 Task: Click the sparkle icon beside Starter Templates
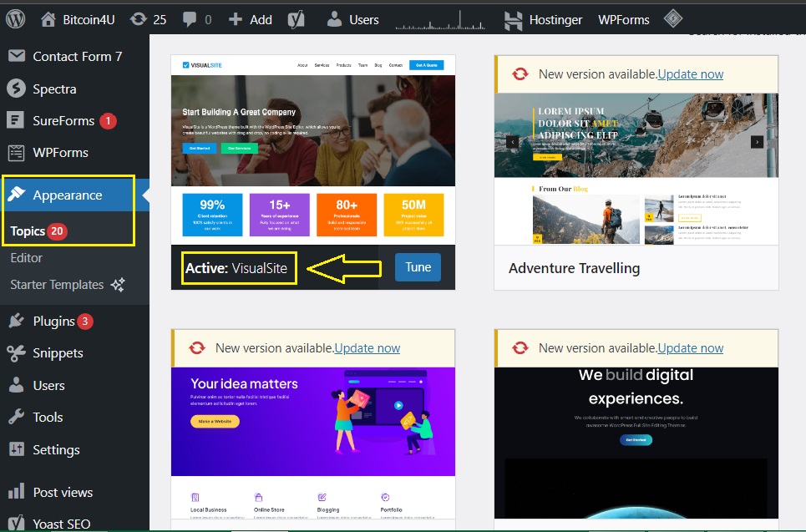tap(118, 284)
